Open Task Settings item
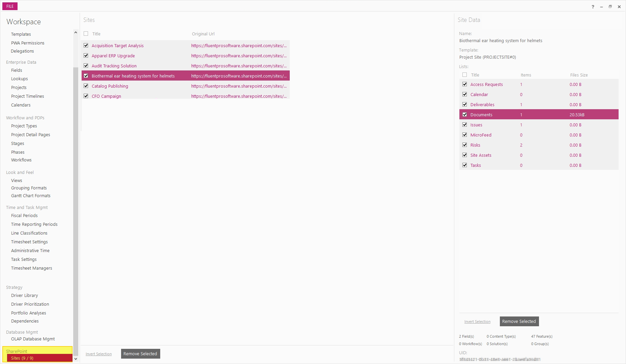Viewport: 626px width, 364px height. 24,259
